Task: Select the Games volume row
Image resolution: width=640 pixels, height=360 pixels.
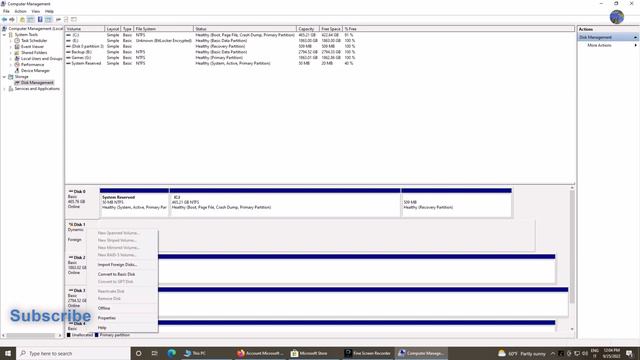Action: [x=210, y=58]
